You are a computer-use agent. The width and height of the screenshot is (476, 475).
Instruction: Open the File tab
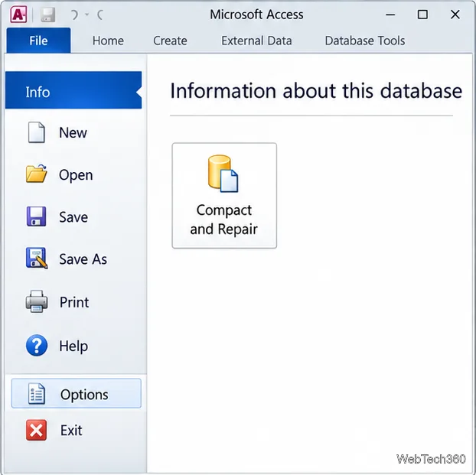pyautogui.click(x=38, y=41)
